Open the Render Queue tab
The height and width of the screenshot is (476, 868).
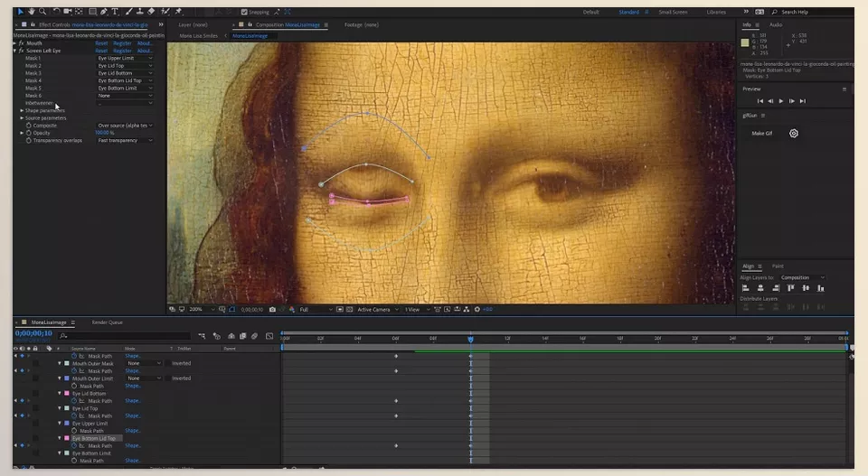pyautogui.click(x=108, y=322)
